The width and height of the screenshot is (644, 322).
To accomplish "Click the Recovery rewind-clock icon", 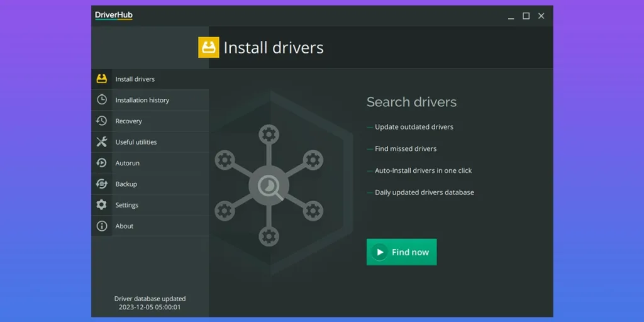I will pyautogui.click(x=101, y=121).
